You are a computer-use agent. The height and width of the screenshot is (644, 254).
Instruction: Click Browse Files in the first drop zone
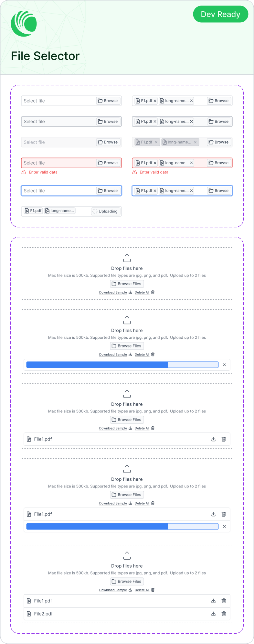pyautogui.click(x=127, y=284)
